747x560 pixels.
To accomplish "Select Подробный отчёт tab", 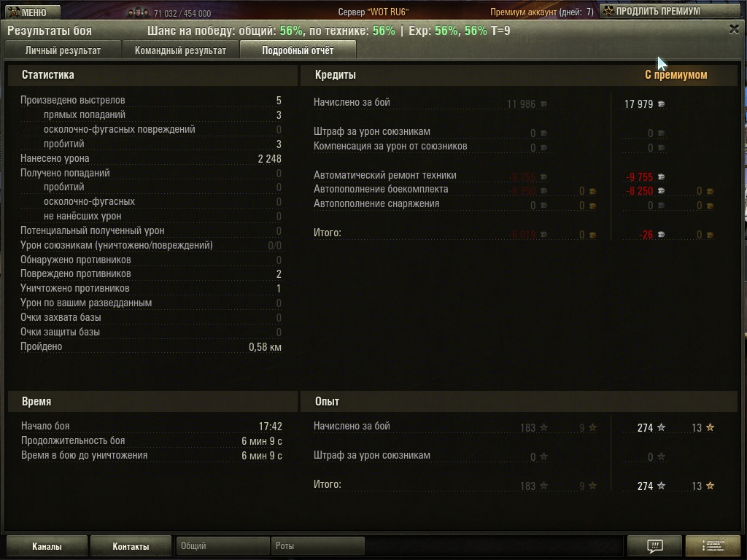I will (298, 50).
